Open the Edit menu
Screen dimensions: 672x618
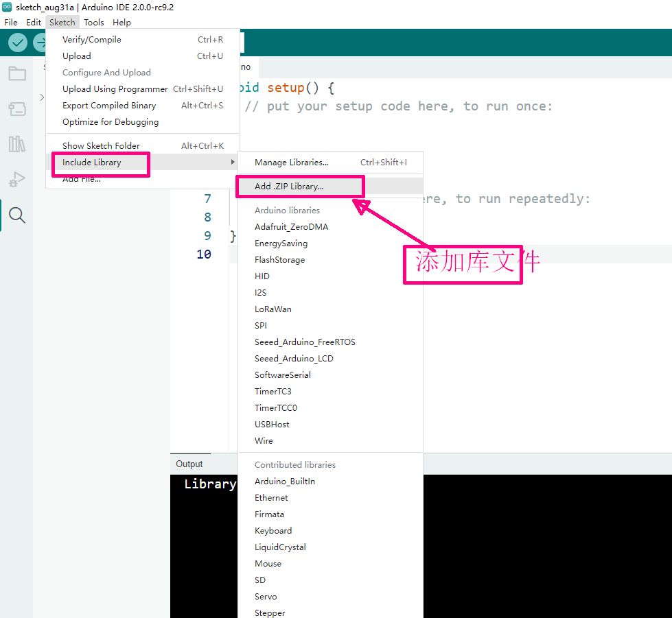coord(34,22)
